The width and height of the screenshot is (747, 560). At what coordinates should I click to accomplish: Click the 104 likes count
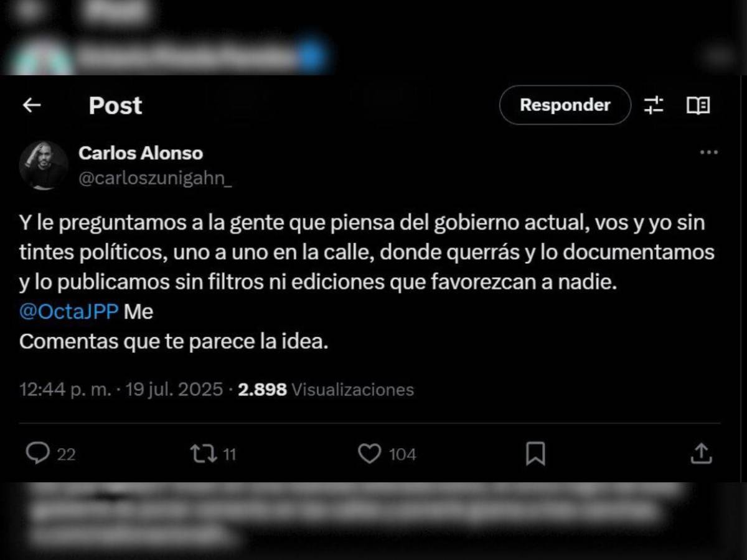402,455
